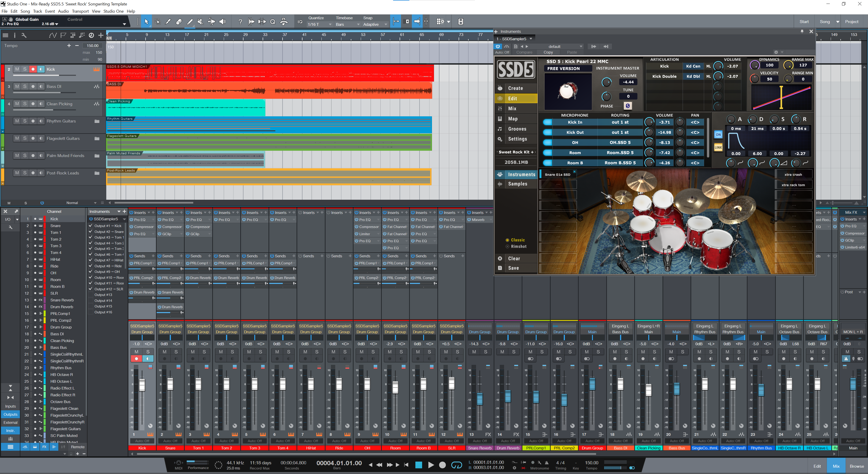This screenshot has height=474, width=868.
Task: Toggle loop playback in transport
Action: (x=457, y=465)
